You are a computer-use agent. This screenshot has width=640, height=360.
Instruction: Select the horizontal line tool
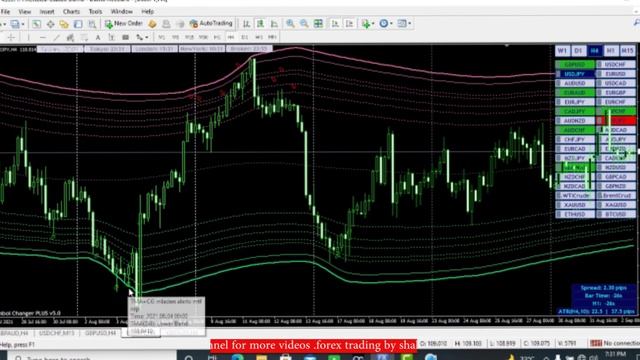42,38
